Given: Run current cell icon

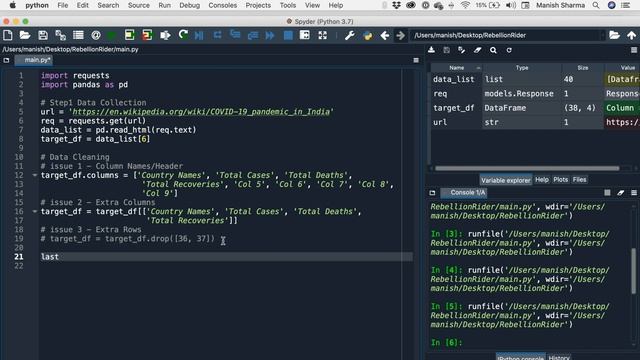Looking at the screenshot, I should click(129, 36).
